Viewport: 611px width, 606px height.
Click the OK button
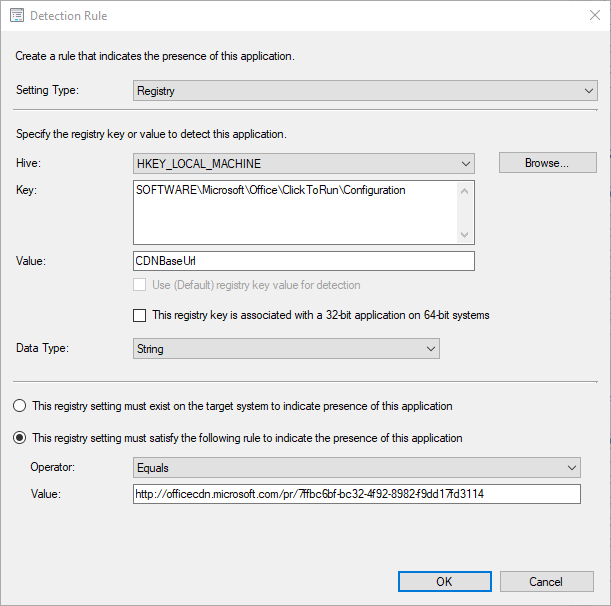(x=445, y=581)
